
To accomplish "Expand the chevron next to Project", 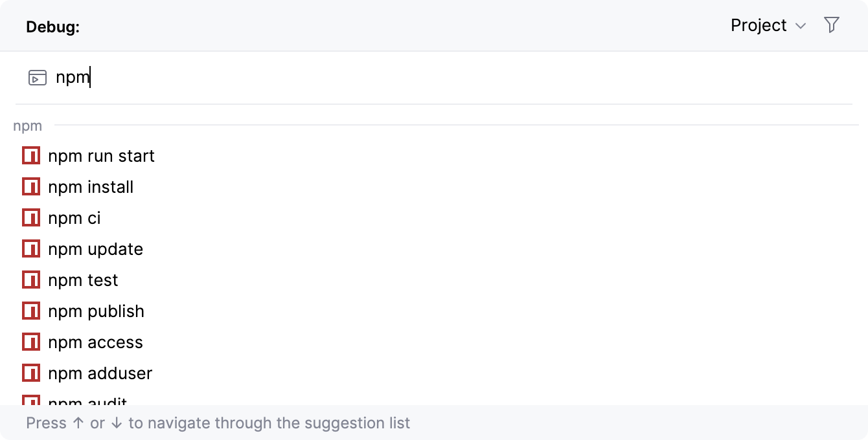I will pos(801,26).
